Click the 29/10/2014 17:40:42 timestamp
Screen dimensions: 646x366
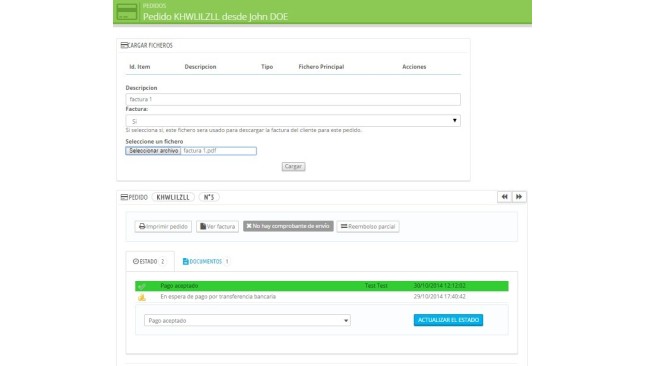(440, 297)
